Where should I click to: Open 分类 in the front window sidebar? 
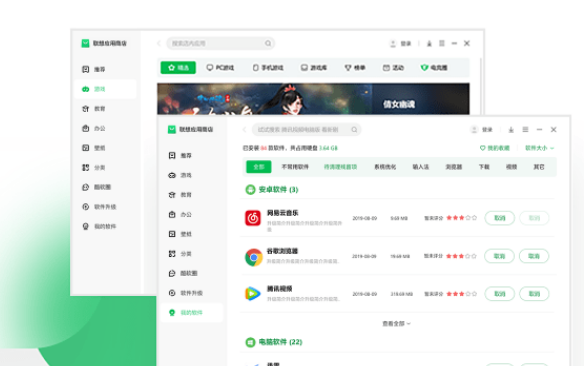(180, 254)
